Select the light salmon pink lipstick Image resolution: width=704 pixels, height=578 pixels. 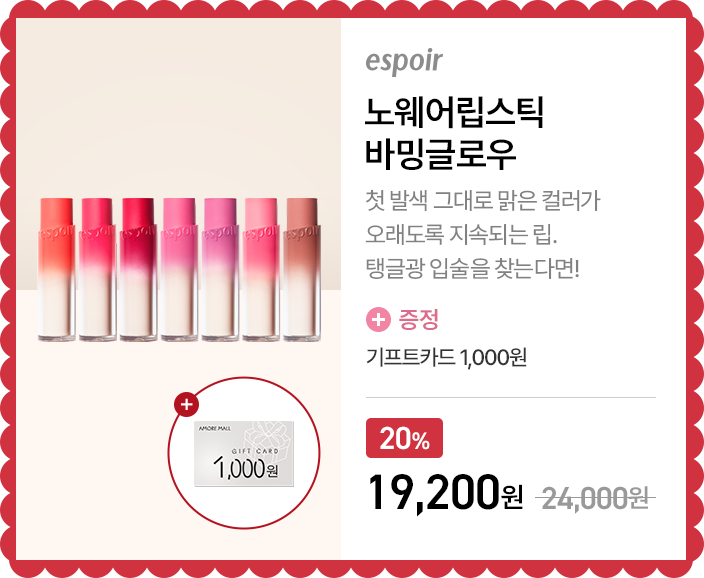[x=261, y=269]
